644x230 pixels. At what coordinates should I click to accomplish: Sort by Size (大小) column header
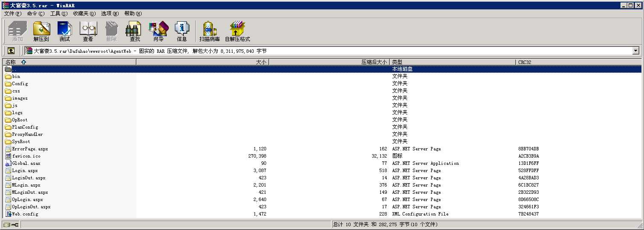(x=203, y=62)
